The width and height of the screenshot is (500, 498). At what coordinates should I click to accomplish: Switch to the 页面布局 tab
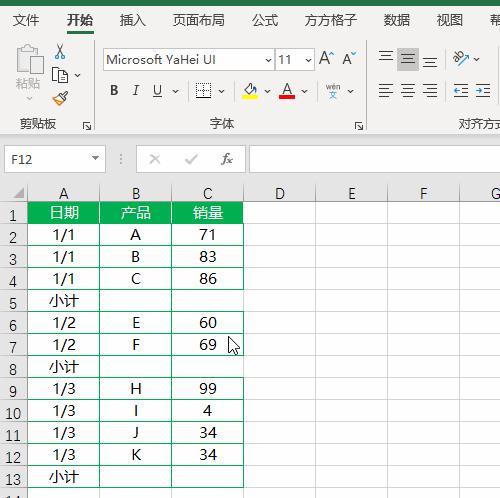[199, 20]
